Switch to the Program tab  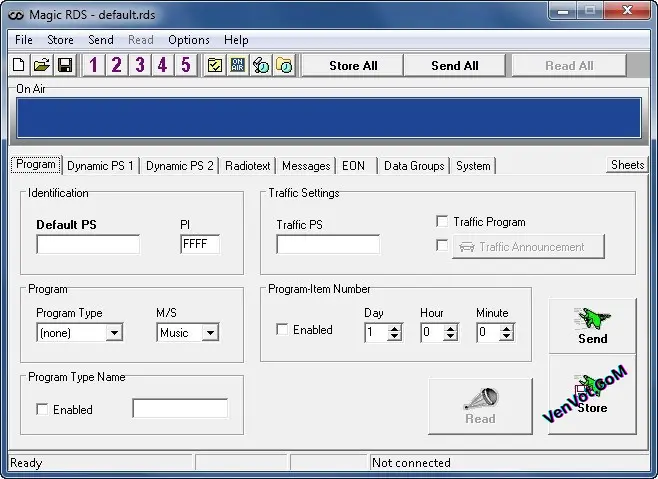click(x=36, y=164)
